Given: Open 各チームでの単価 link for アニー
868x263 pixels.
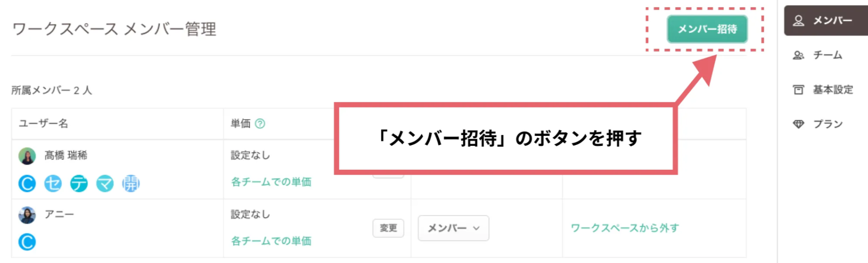Looking at the screenshot, I should pos(271,241).
